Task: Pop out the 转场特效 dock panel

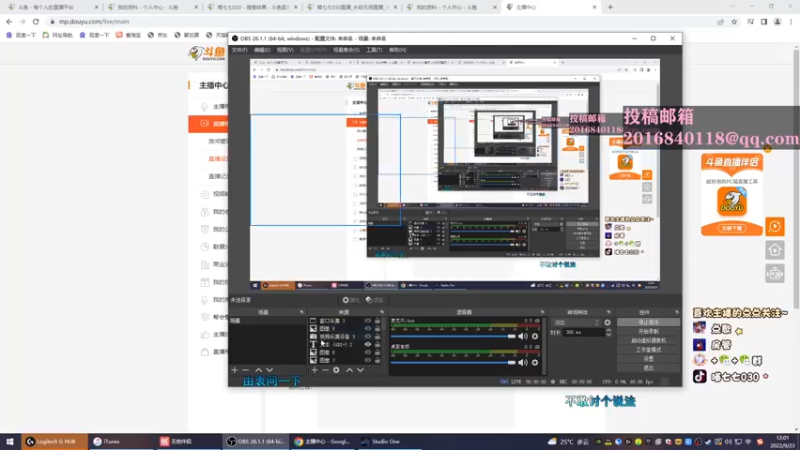Action: 608,312
